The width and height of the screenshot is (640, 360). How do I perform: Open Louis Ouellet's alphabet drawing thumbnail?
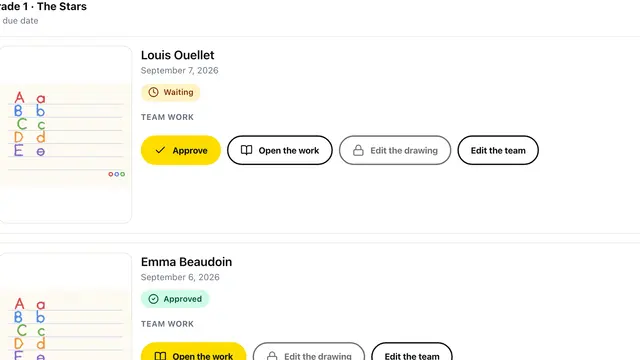point(65,135)
